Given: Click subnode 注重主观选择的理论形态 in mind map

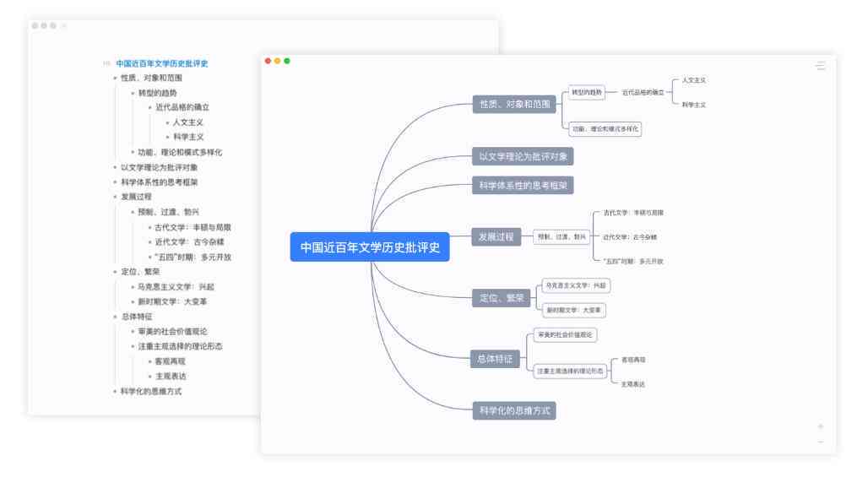Looking at the screenshot, I should pyautogui.click(x=570, y=371).
